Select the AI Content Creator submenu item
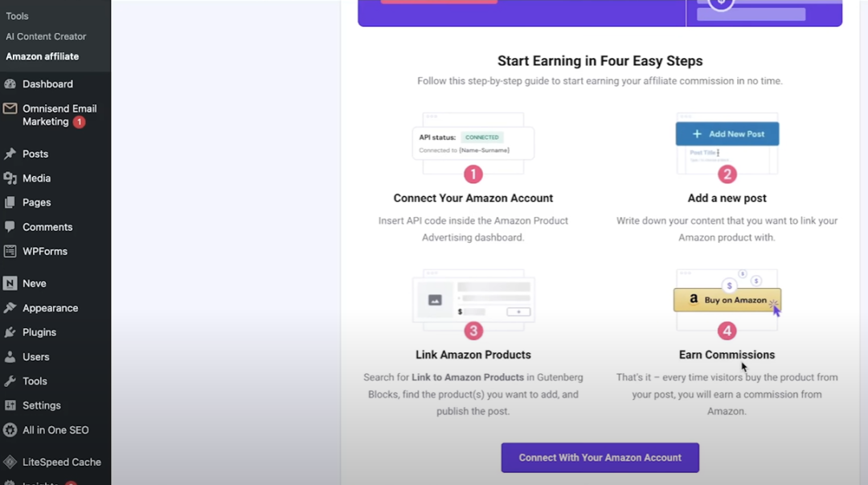 click(46, 36)
